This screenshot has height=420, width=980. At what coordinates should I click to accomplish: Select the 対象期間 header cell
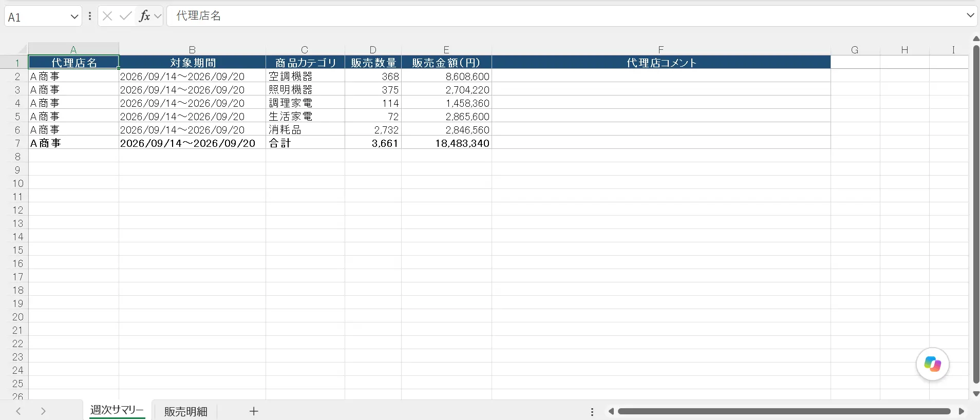192,63
